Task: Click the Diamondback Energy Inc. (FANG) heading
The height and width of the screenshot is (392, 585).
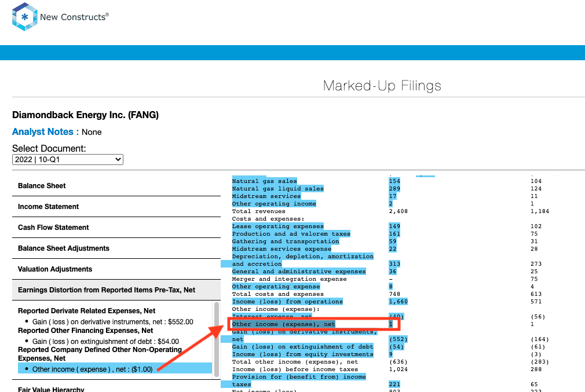Action: (x=86, y=115)
